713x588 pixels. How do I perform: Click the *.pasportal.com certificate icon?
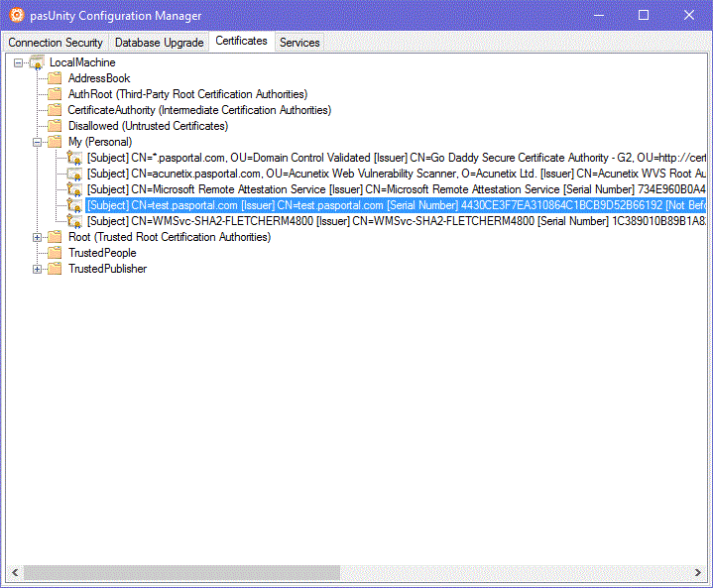pos(74,158)
